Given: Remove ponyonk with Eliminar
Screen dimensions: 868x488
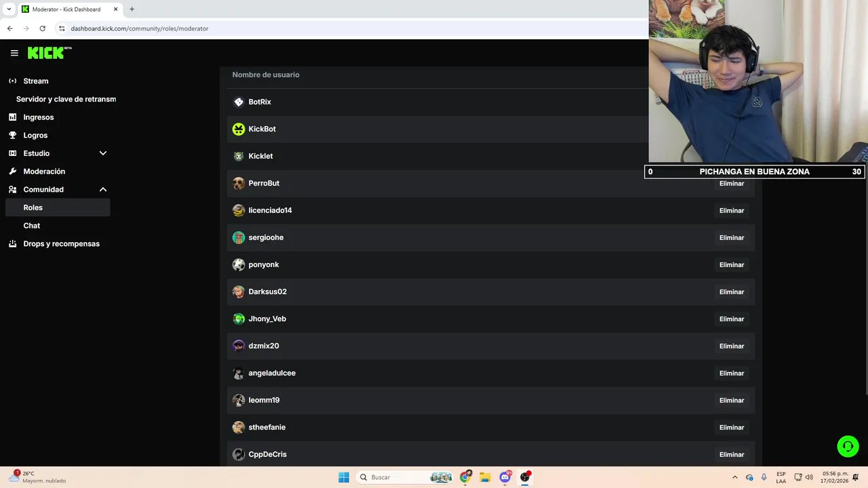Looking at the screenshot, I should click(732, 264).
